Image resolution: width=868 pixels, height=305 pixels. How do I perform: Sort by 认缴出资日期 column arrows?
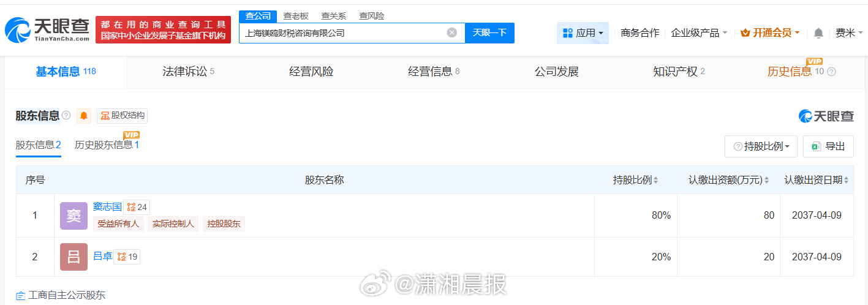847,180
